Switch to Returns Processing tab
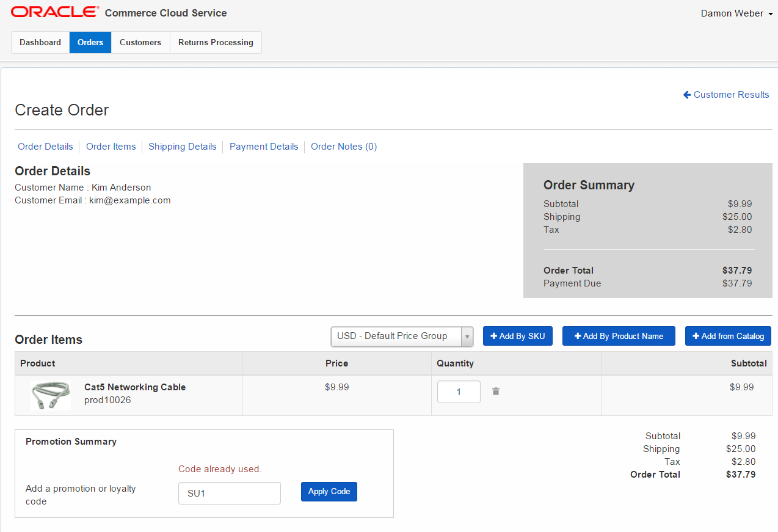 [x=216, y=42]
